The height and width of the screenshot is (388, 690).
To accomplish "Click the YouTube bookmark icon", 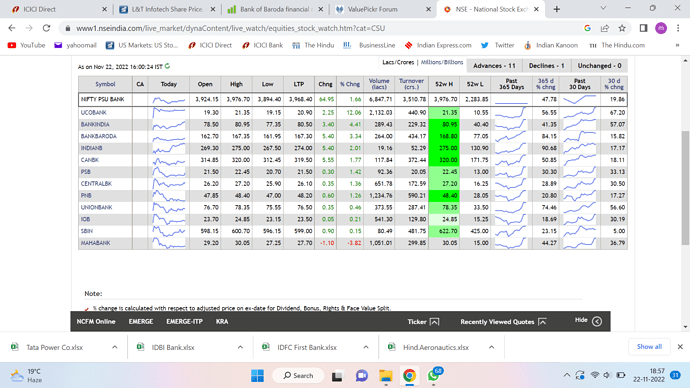I will tap(12, 45).
